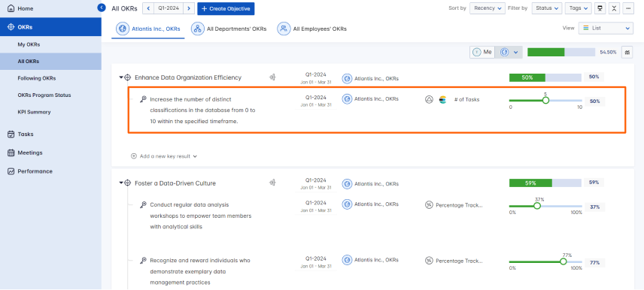This screenshot has height=290, width=644.
Task: Click the overall 54.50% progress bar
Action: tap(561, 52)
